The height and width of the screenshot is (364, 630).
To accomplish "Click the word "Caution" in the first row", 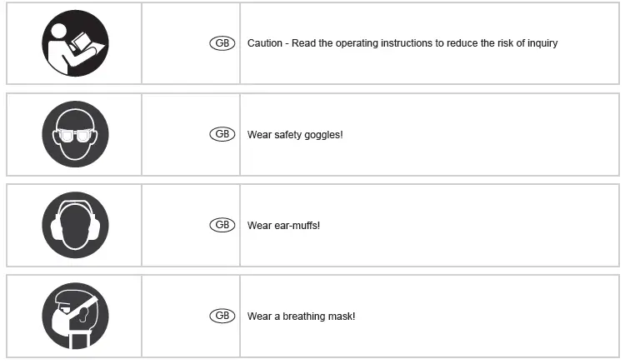I will point(264,43).
